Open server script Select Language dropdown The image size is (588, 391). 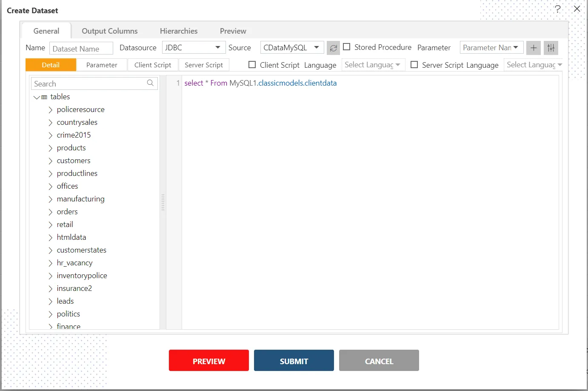[x=534, y=65]
